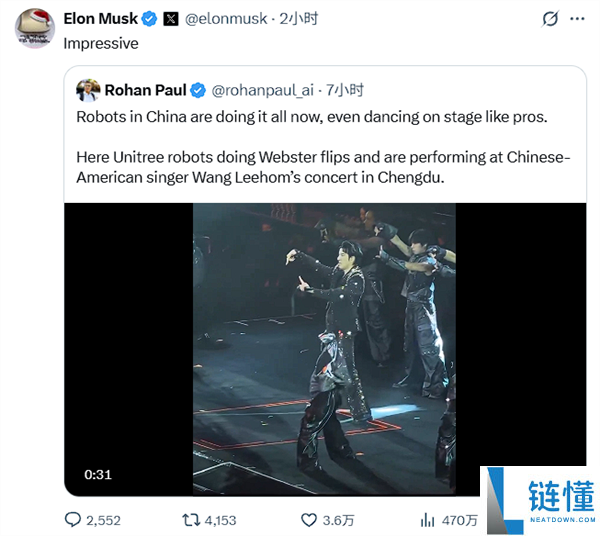Screen dimensions: 600x536
Task: Open the Rohan Paul display name link
Action: 144,90
